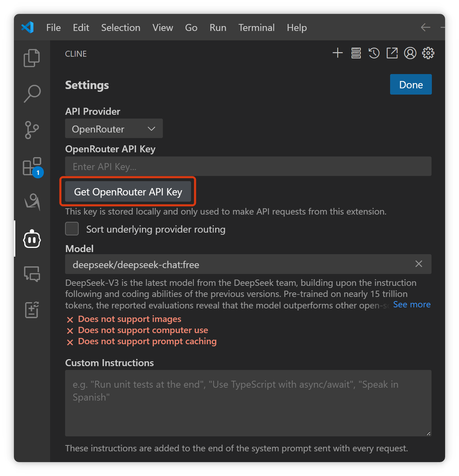Start a new Cline task with plus icon
The image size is (459, 476).
pyautogui.click(x=338, y=53)
